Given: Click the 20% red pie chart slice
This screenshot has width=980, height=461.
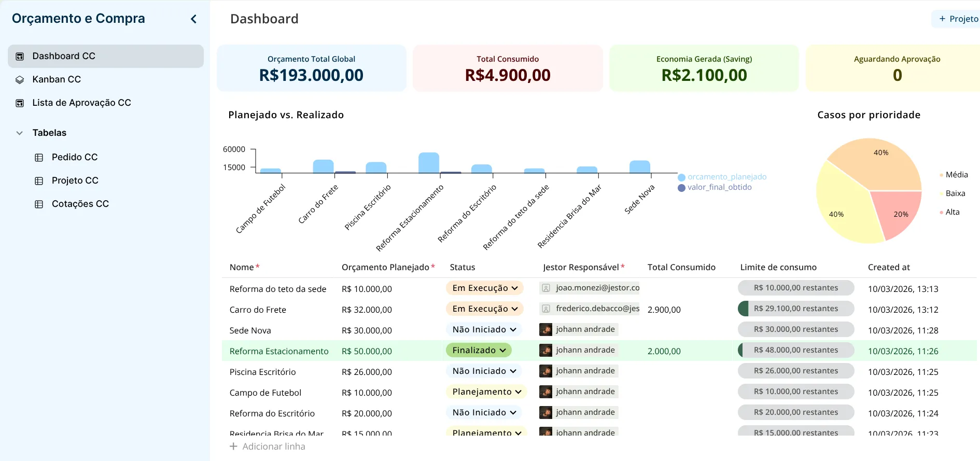Looking at the screenshot, I should 896,212.
